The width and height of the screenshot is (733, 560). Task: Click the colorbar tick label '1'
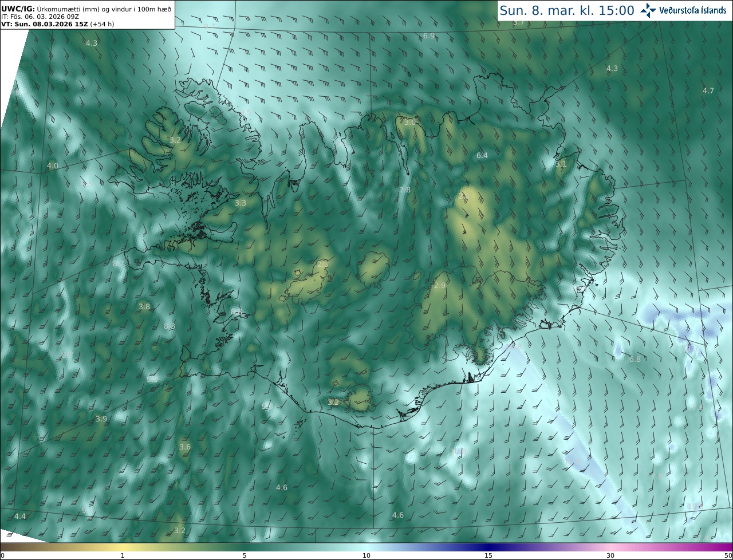122,555
